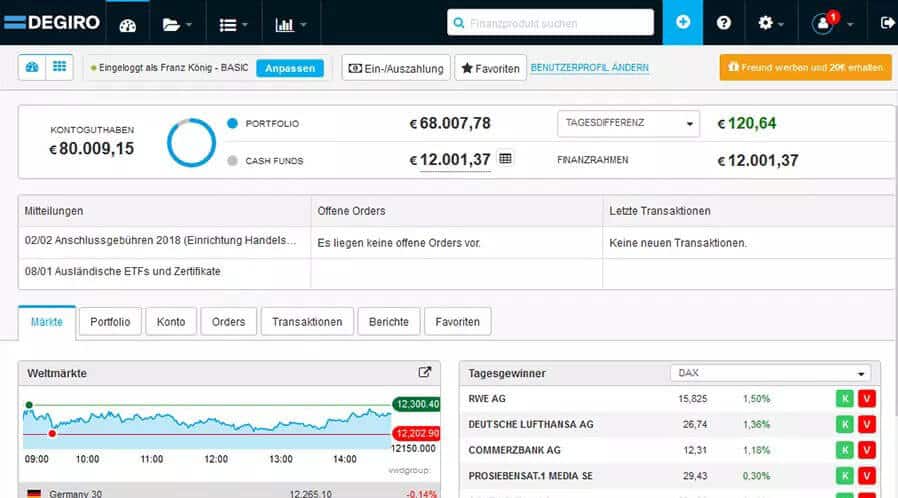Click V sell button for Deutsche Lufthansa AG

coord(867,424)
